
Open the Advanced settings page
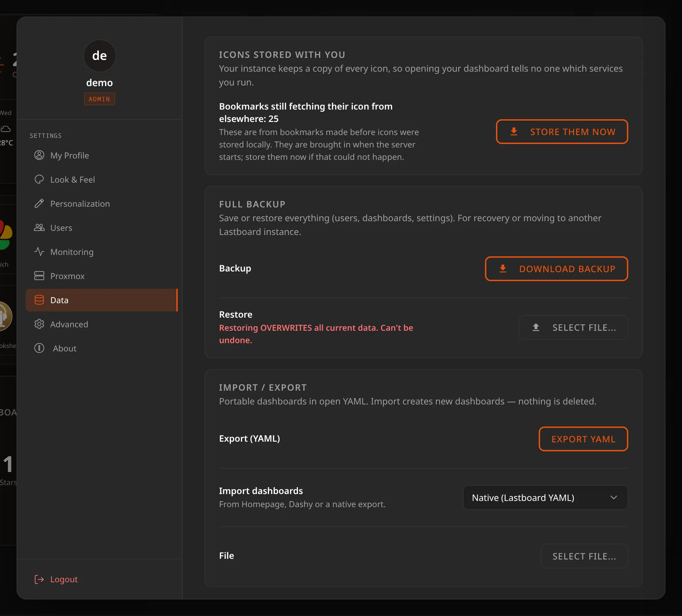click(101, 324)
